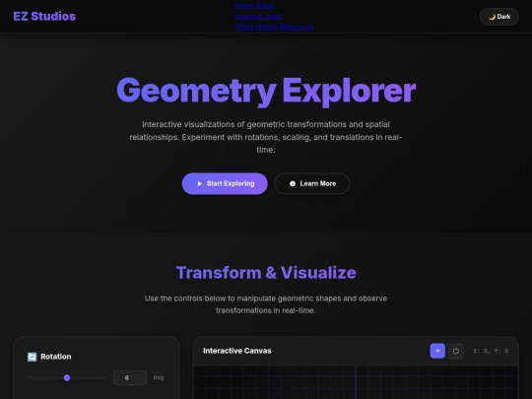Open the About nav link
532x399 pixels.
tap(265, 6)
